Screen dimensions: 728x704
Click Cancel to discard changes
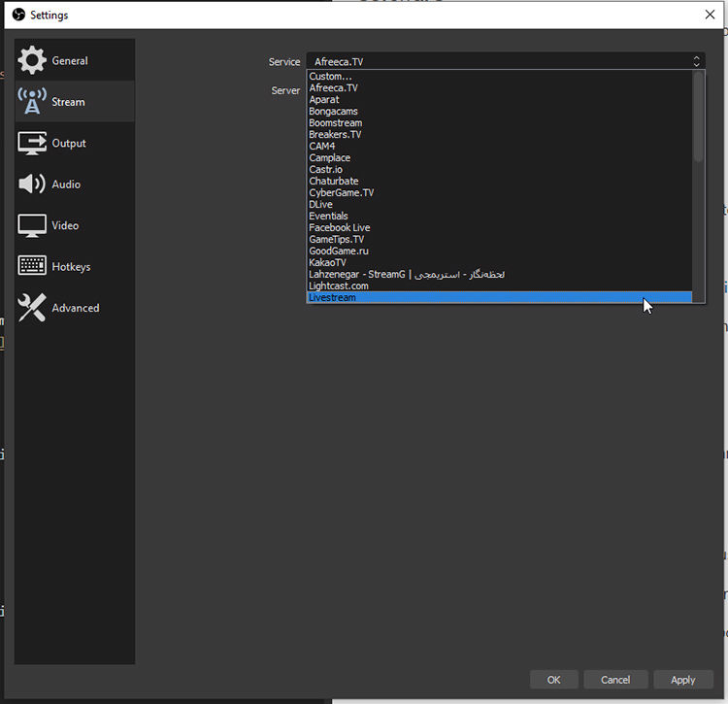(615, 680)
